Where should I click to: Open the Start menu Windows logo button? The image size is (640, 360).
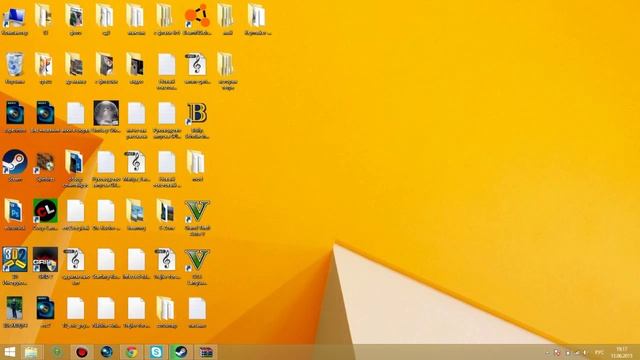[x=9, y=352]
